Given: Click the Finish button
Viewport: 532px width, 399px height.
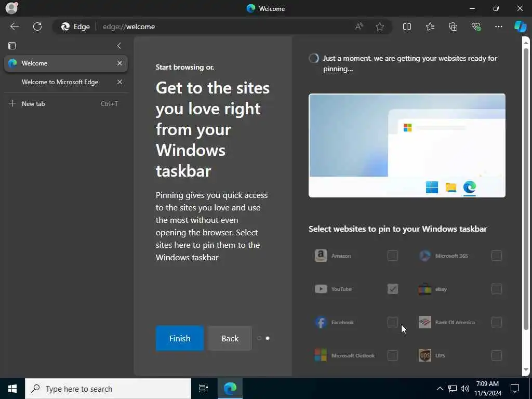Looking at the screenshot, I should coord(180,338).
